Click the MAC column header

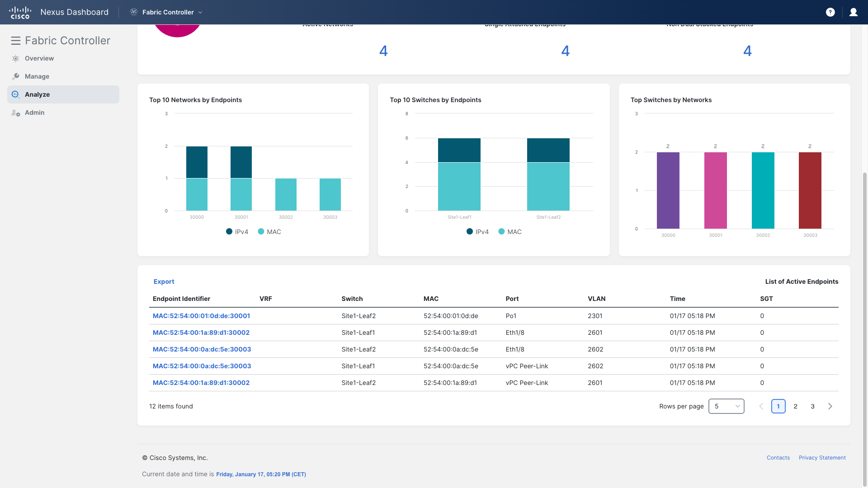coord(431,299)
